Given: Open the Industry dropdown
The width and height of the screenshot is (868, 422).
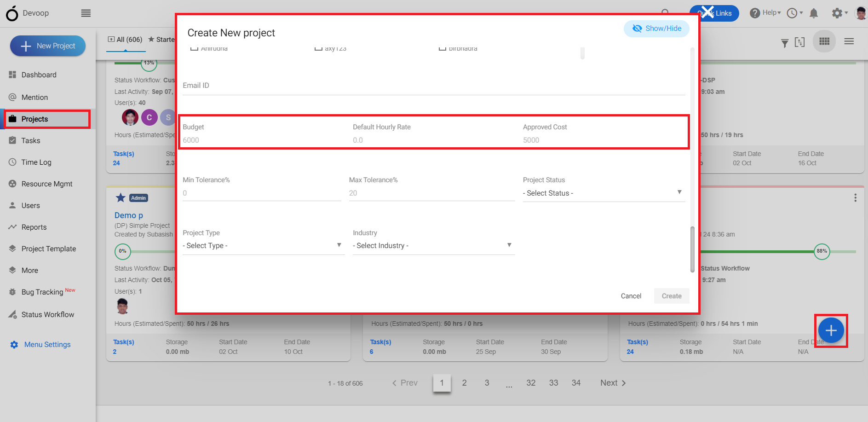Looking at the screenshot, I should pyautogui.click(x=434, y=246).
